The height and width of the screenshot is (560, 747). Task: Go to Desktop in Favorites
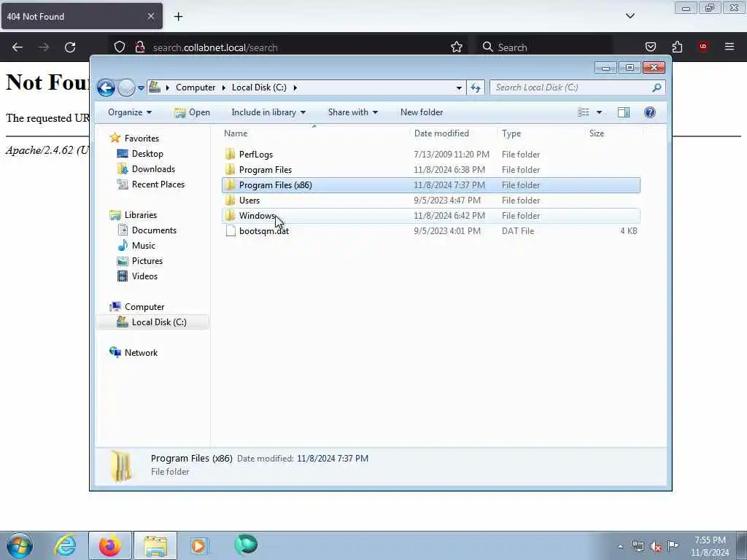coord(147,154)
